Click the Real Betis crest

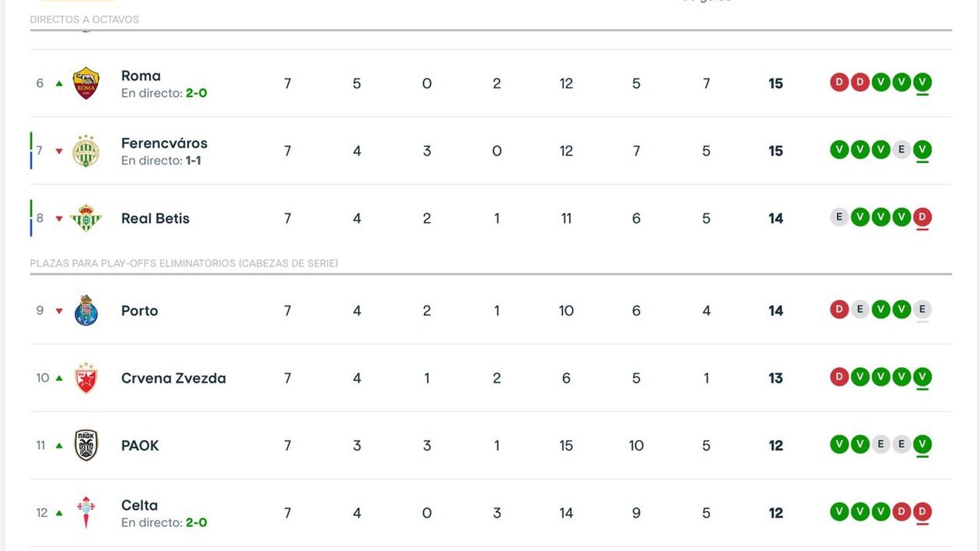pos(86,219)
